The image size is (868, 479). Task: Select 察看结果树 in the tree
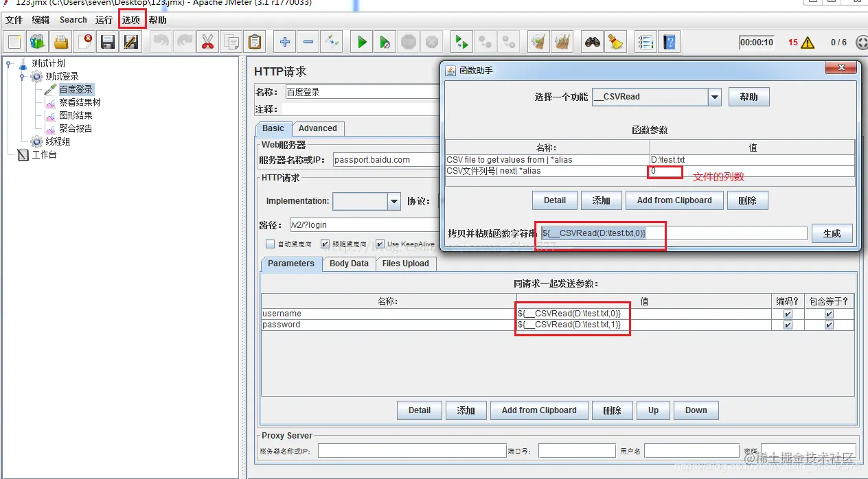click(80, 102)
